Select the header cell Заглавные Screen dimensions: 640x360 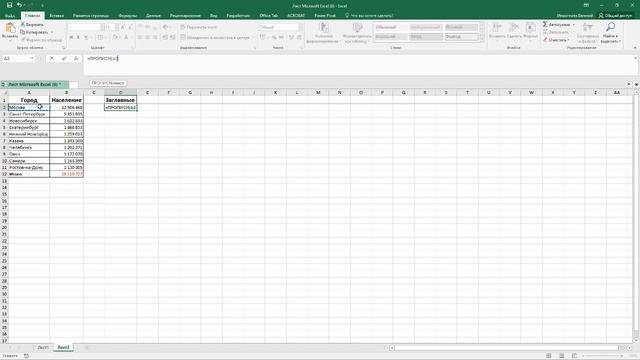(120, 100)
